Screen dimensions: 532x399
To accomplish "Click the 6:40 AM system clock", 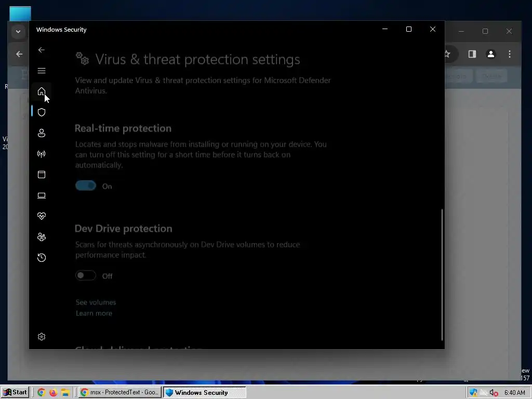I will click(x=514, y=393).
